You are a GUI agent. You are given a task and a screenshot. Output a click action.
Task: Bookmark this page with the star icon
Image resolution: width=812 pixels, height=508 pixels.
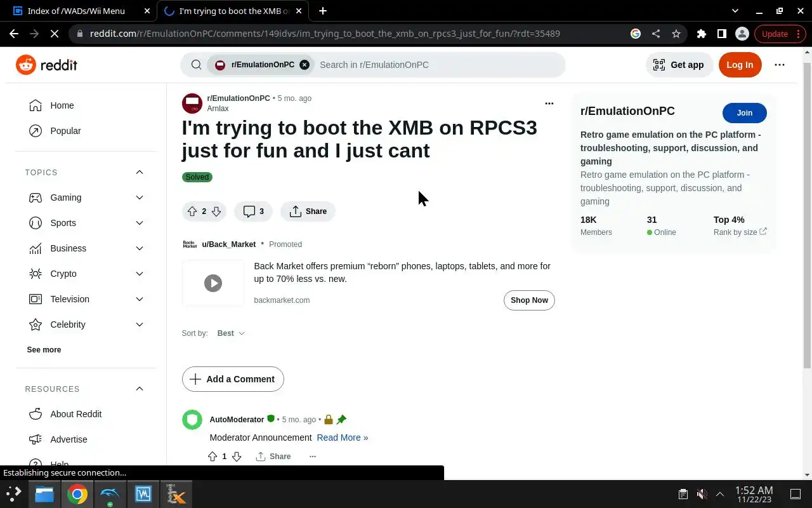[x=676, y=34]
